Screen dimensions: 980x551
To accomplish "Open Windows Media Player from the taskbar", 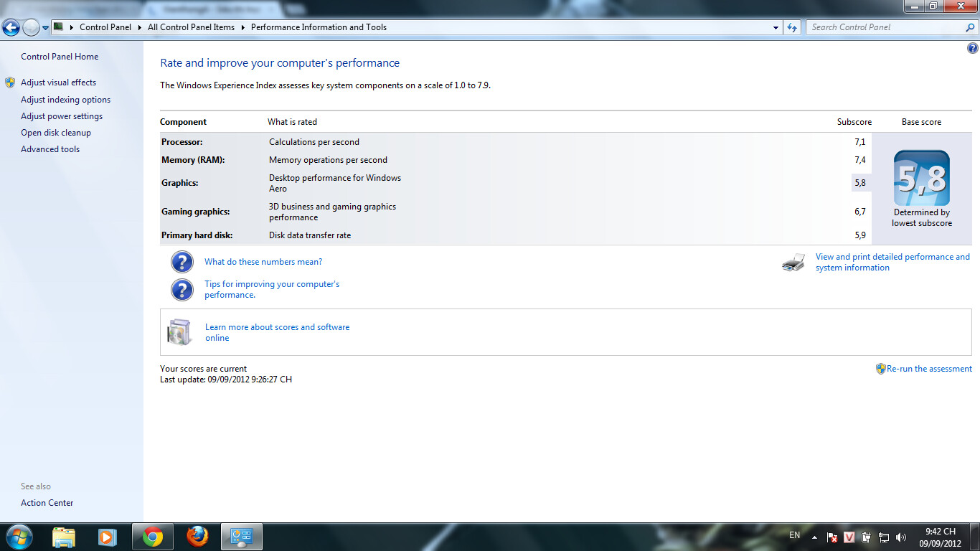I will click(108, 537).
